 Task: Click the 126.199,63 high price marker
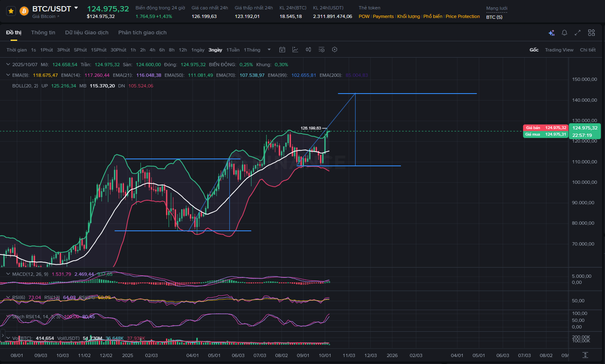tap(311, 128)
